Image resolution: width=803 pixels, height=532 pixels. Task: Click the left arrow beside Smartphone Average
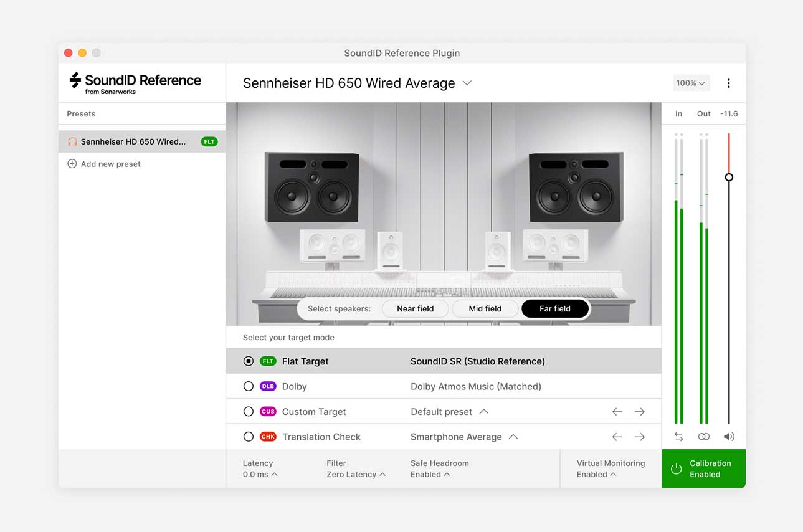click(617, 437)
